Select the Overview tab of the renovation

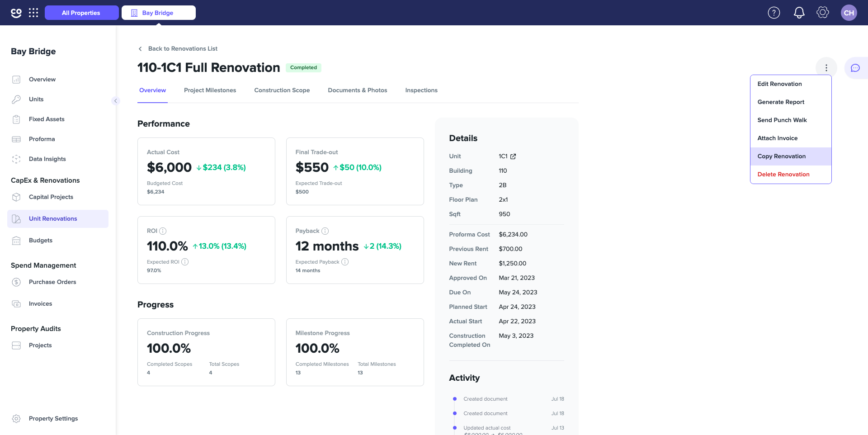click(152, 90)
